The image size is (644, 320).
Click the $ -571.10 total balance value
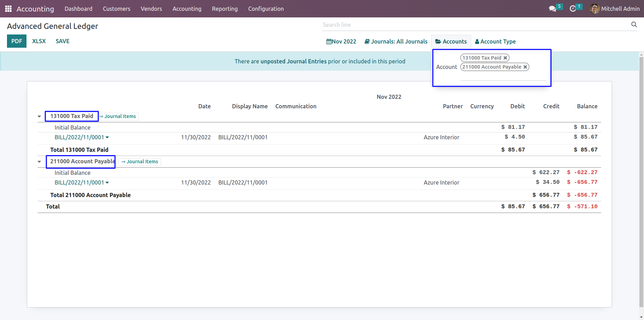click(x=582, y=206)
